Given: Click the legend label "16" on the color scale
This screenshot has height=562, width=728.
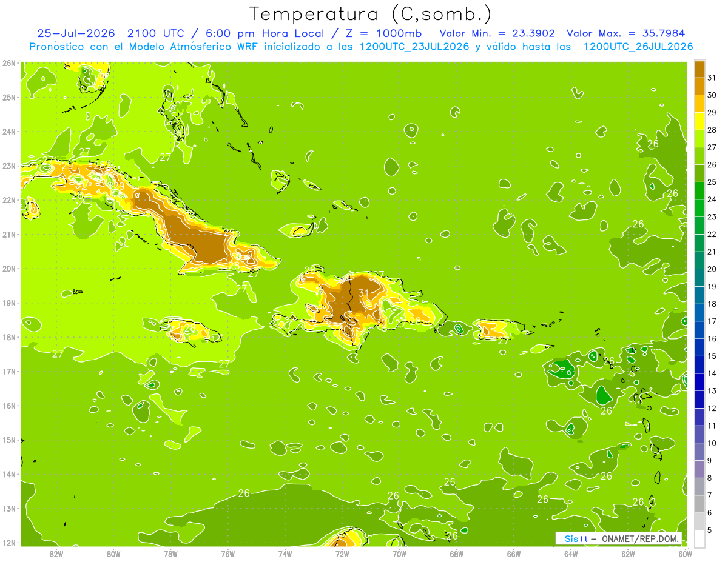Looking at the screenshot, I should point(712,339).
